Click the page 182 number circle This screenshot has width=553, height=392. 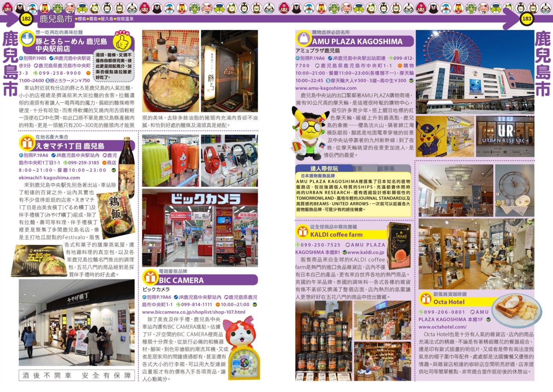point(26,18)
